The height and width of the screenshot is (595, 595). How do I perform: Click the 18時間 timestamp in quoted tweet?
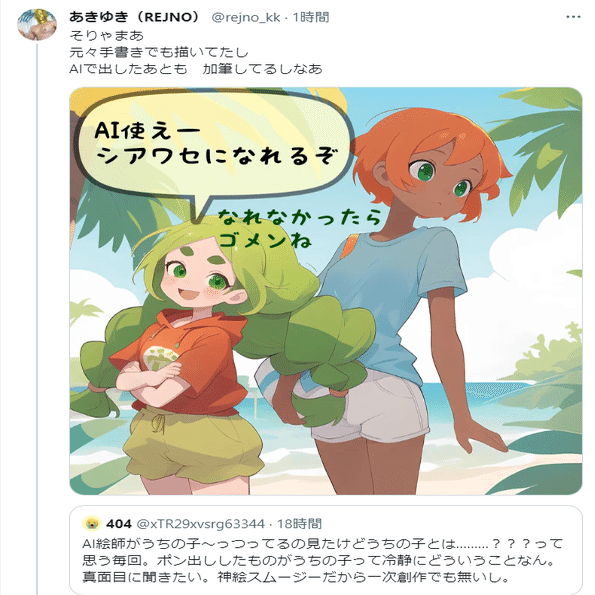pos(299,524)
